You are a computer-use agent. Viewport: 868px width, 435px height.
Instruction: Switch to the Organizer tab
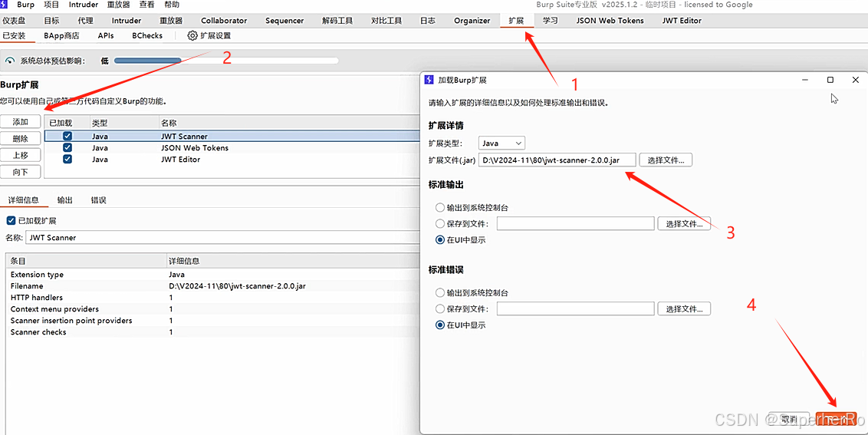pos(472,21)
